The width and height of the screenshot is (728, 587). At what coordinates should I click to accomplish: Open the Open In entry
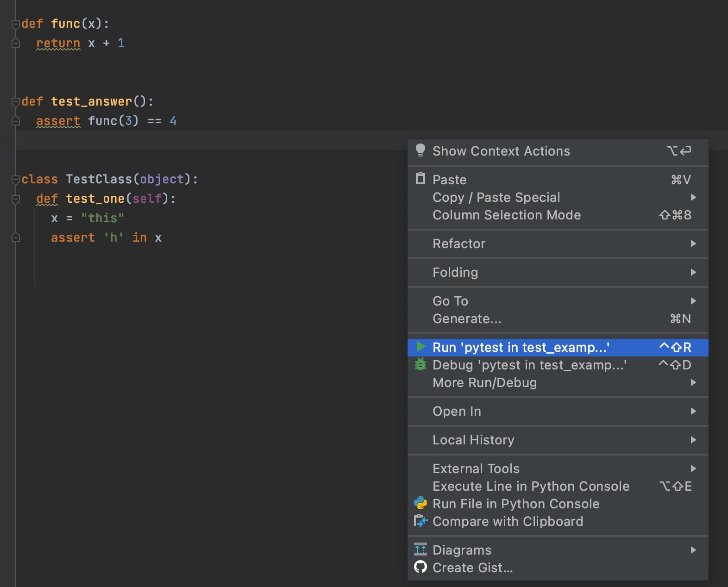coord(558,411)
